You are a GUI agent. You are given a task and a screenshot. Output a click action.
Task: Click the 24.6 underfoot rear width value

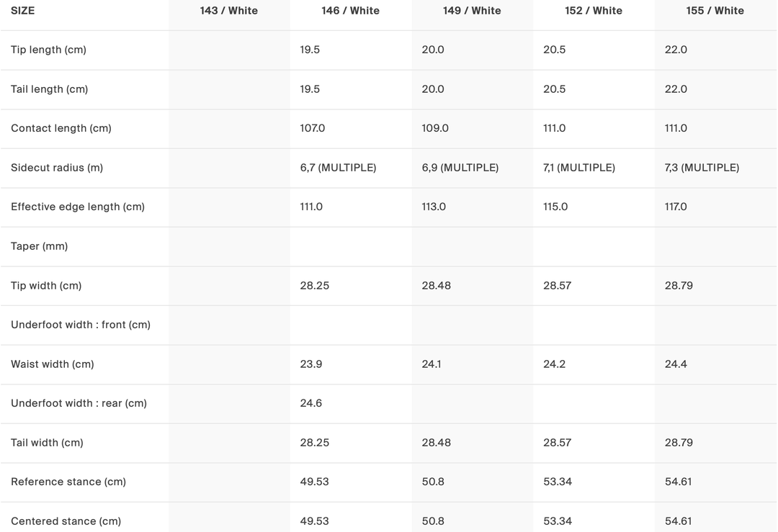coord(311,403)
